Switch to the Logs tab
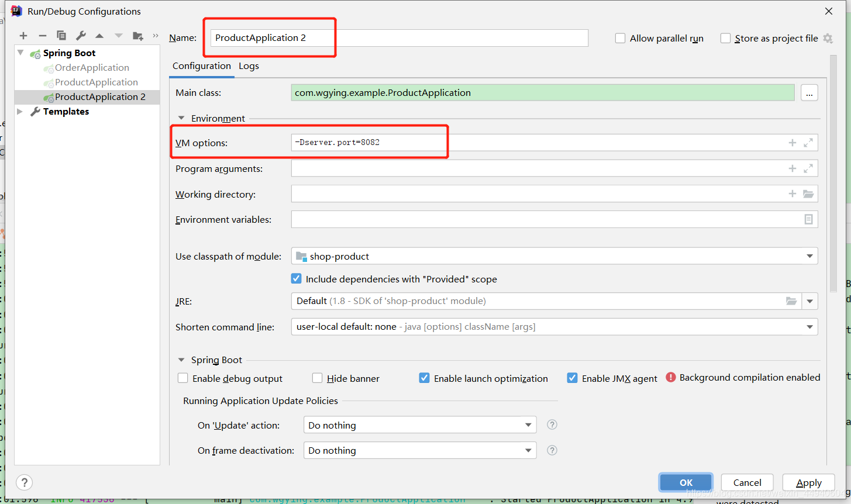 pyautogui.click(x=249, y=66)
